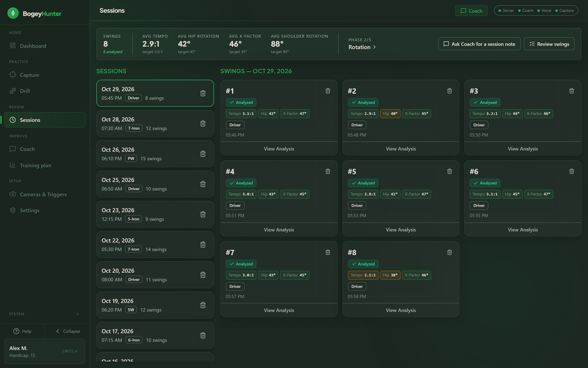Expand the Rotation phase details
588x368 pixels.
pyautogui.click(x=362, y=47)
